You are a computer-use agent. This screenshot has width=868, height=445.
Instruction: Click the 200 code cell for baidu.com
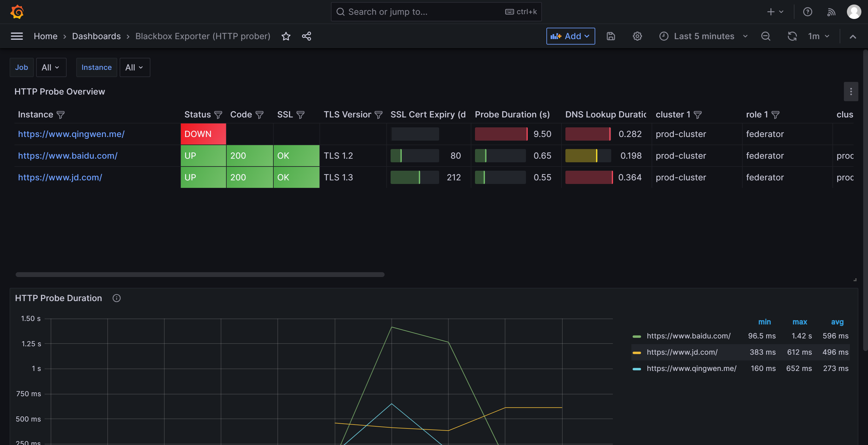coord(249,156)
